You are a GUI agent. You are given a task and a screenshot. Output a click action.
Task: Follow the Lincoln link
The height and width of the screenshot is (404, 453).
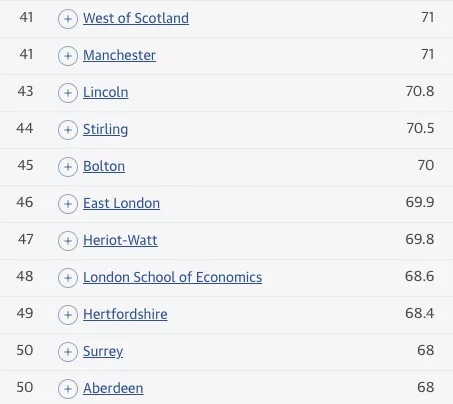pos(105,92)
